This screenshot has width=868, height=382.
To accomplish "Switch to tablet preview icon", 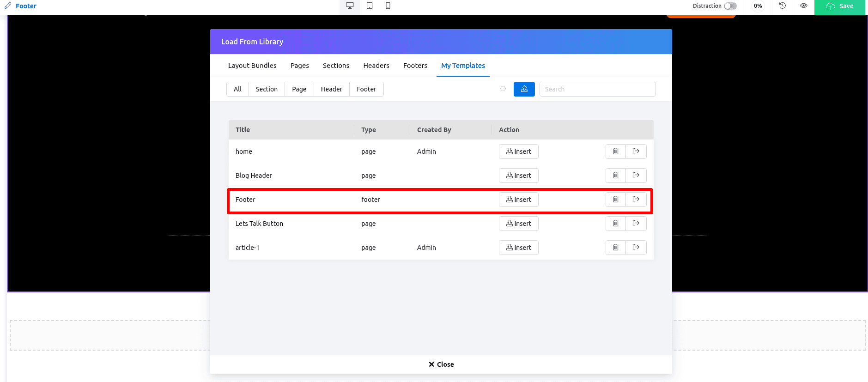I will coord(370,6).
